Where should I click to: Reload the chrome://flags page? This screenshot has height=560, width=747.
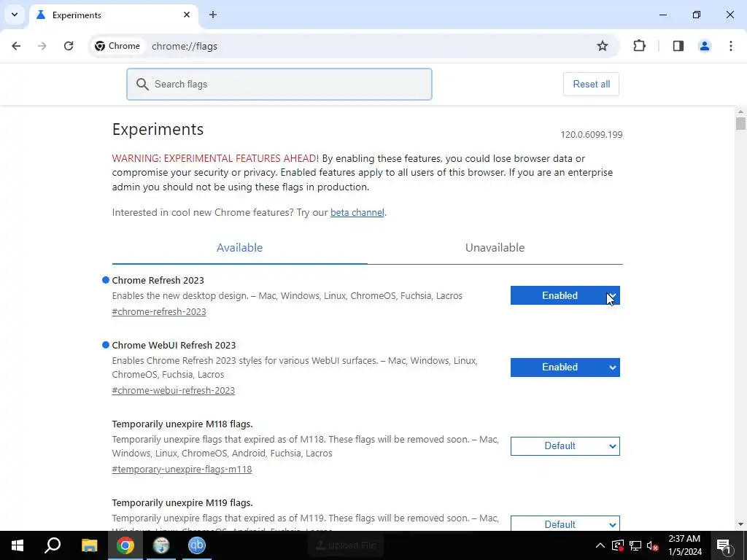click(x=69, y=46)
